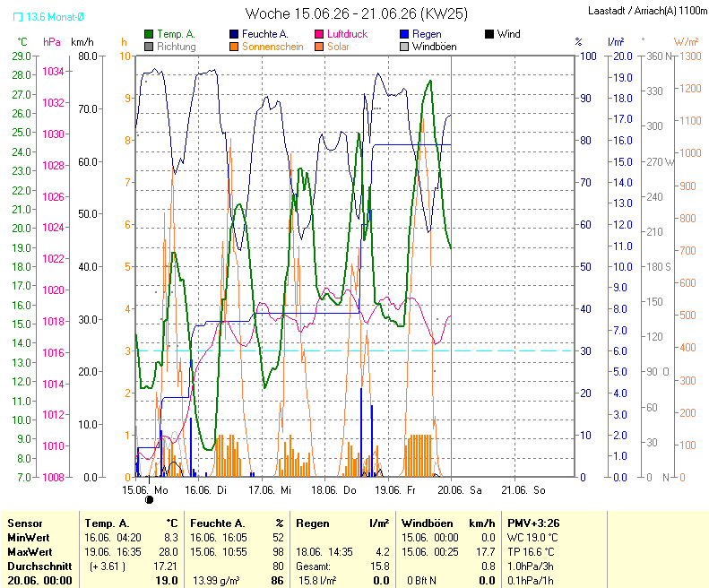Screen dimensions: 709x588
Task: Click the 0.1hPa/1h pressure trend value
Action: [531, 581]
